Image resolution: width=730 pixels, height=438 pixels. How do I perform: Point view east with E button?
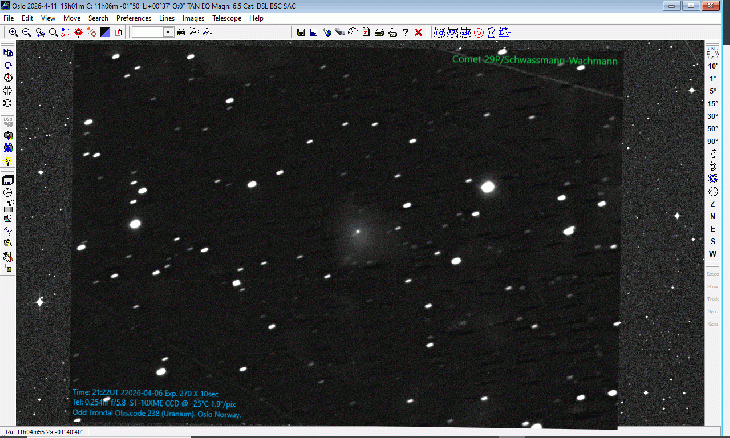[x=713, y=228]
